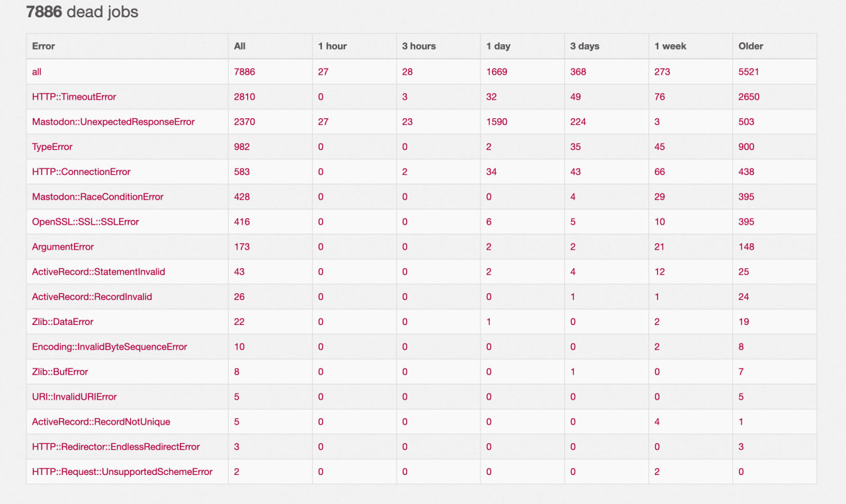Click the ActiveRecord::RecordNotUnique link
Image resolution: width=846 pixels, height=504 pixels.
(x=101, y=421)
